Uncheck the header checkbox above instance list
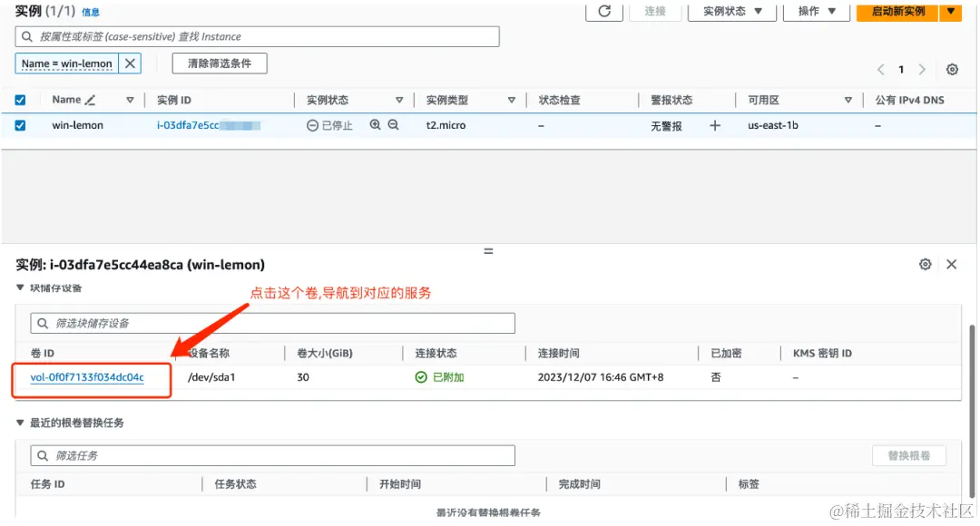The width and height of the screenshot is (980, 526). [x=20, y=100]
